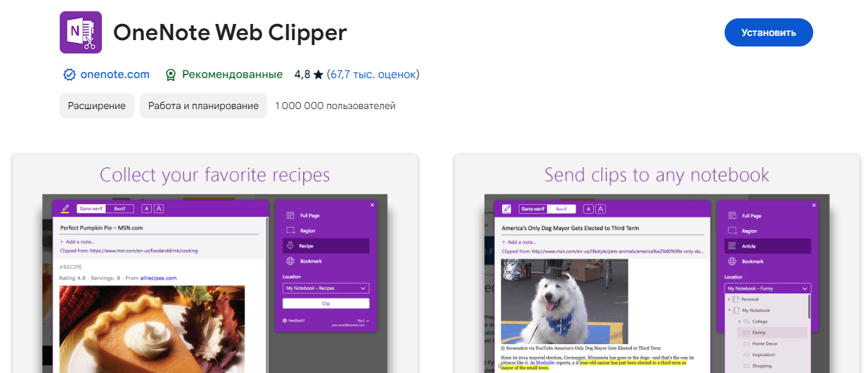Open the Работа и планирование category chip

coord(203,106)
